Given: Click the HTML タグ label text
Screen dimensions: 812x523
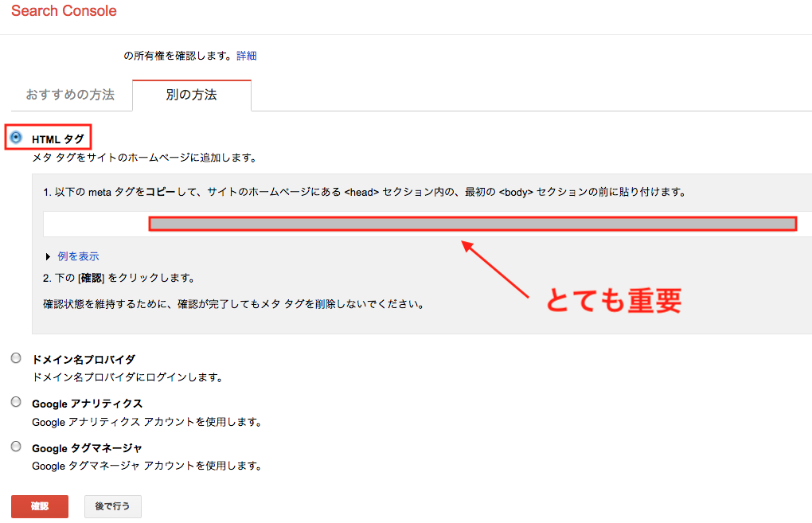Looking at the screenshot, I should tap(58, 139).
